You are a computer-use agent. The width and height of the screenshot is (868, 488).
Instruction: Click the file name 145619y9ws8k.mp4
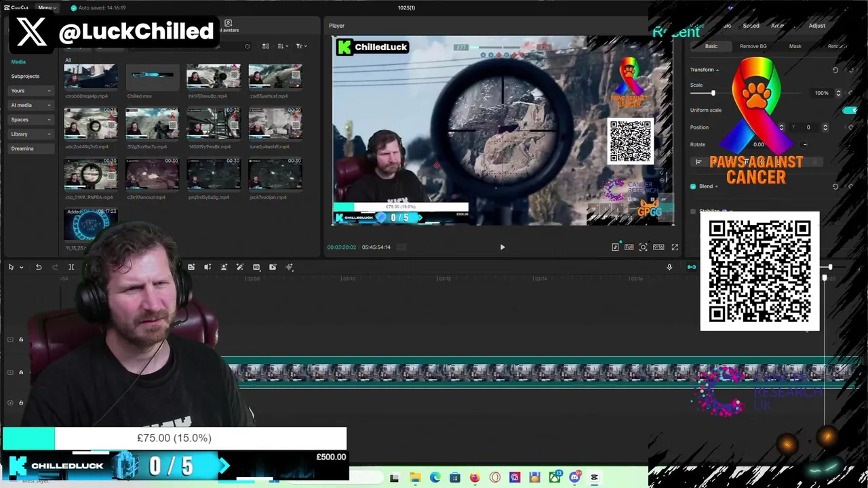click(210, 146)
